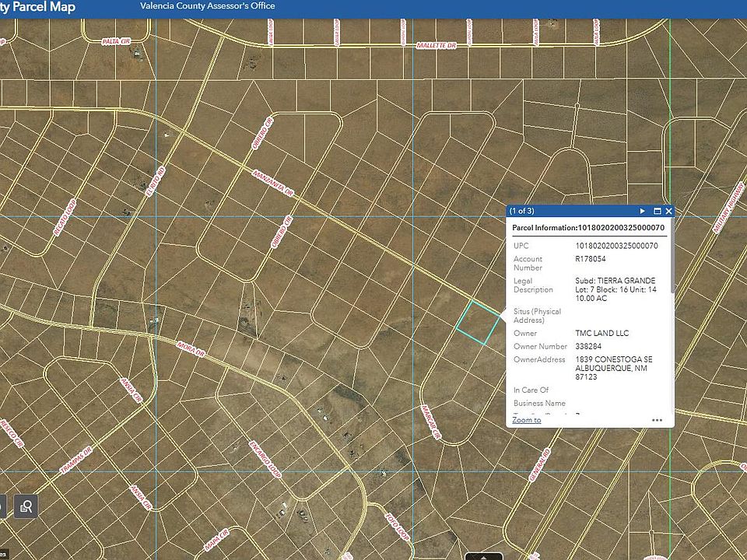Screen dimensions: 747x560
Task: Click the MAPA CIR street label
Action: pyautogui.click(x=217, y=540)
